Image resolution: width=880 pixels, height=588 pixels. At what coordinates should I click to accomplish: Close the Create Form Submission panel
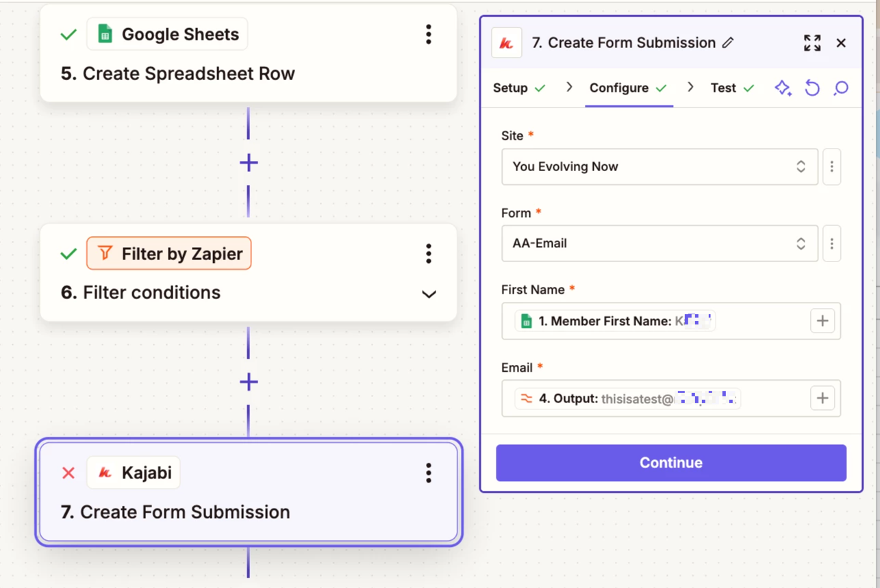coord(841,43)
